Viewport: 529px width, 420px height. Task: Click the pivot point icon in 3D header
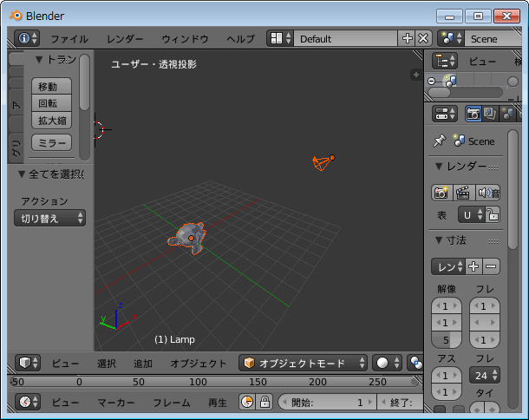[x=415, y=363]
